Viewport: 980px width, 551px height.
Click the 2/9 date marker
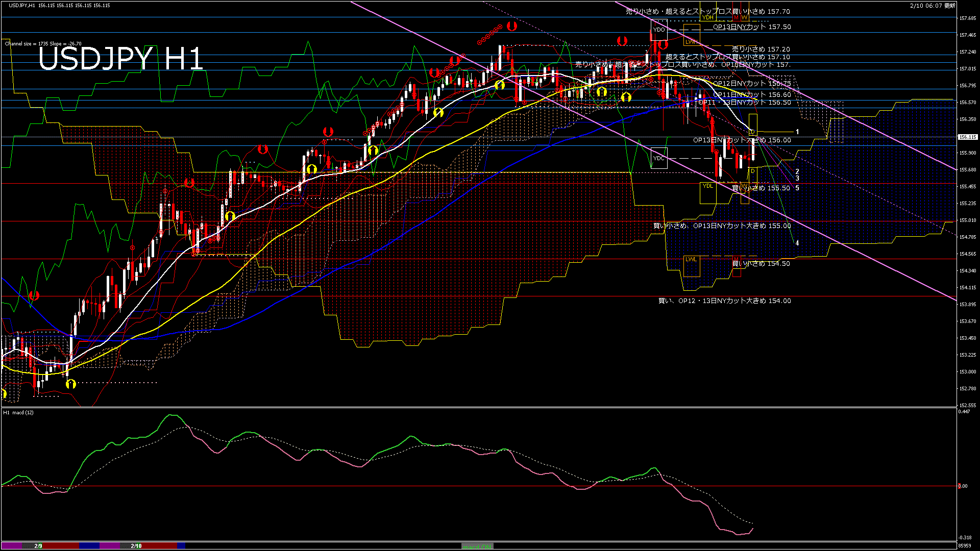pos(38,546)
